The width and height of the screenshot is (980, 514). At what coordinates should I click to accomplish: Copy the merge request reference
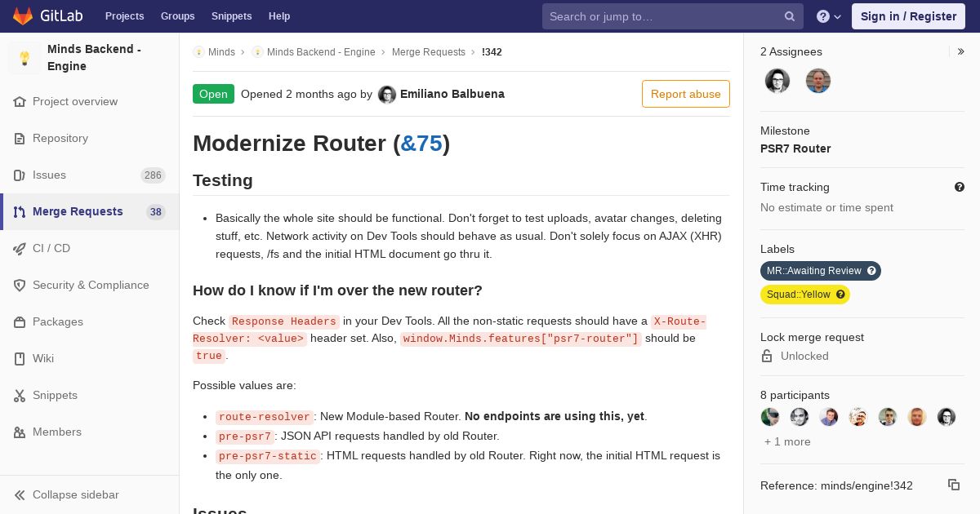coord(954,485)
